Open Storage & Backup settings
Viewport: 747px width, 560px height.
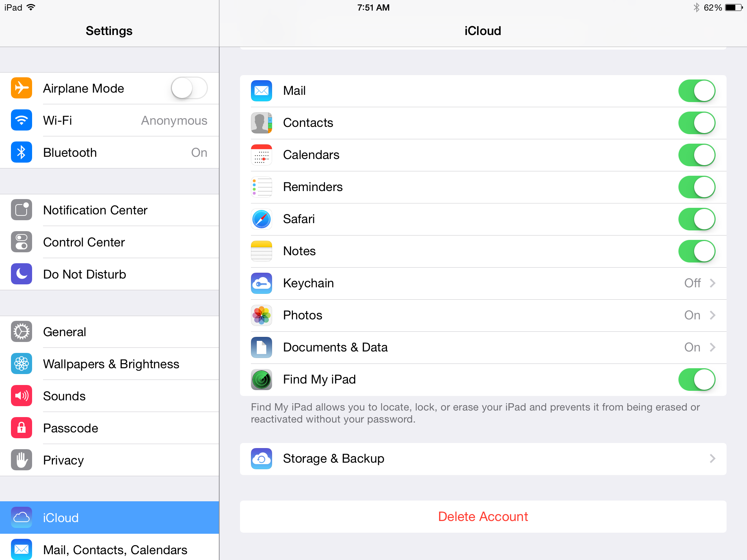coord(484,458)
